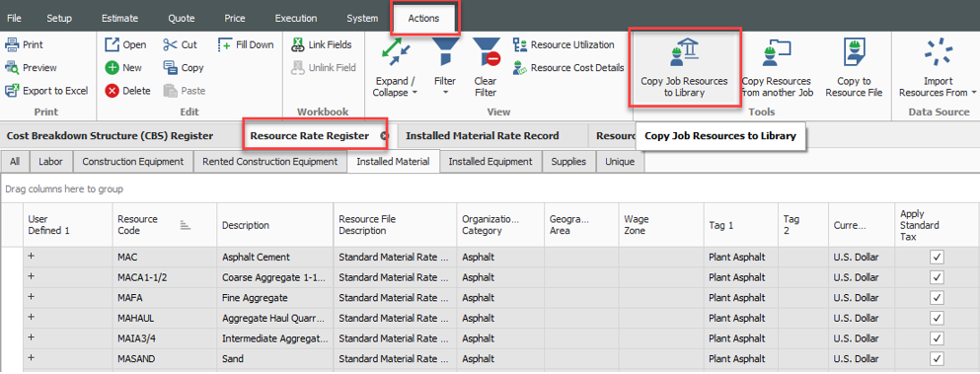Expand the MASAND row plus sign
This screenshot has height=374, width=980.
click(x=32, y=358)
